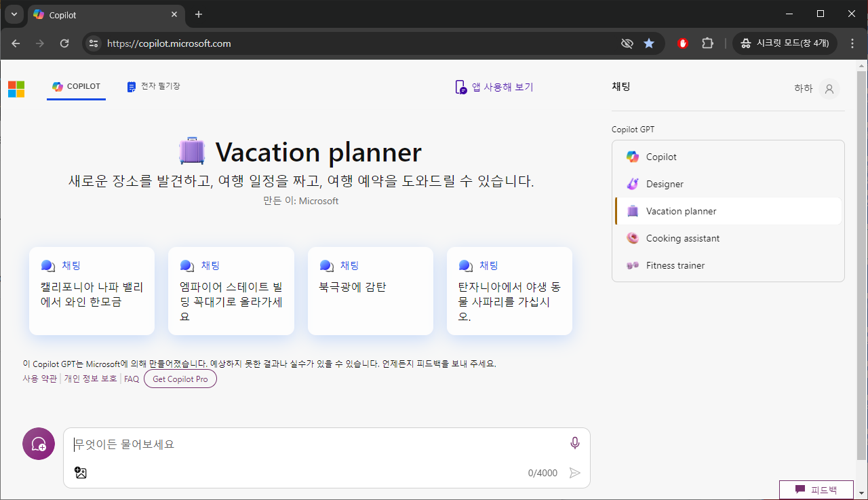Close the Copilot browser tab
The height and width of the screenshot is (500, 868).
[174, 14]
